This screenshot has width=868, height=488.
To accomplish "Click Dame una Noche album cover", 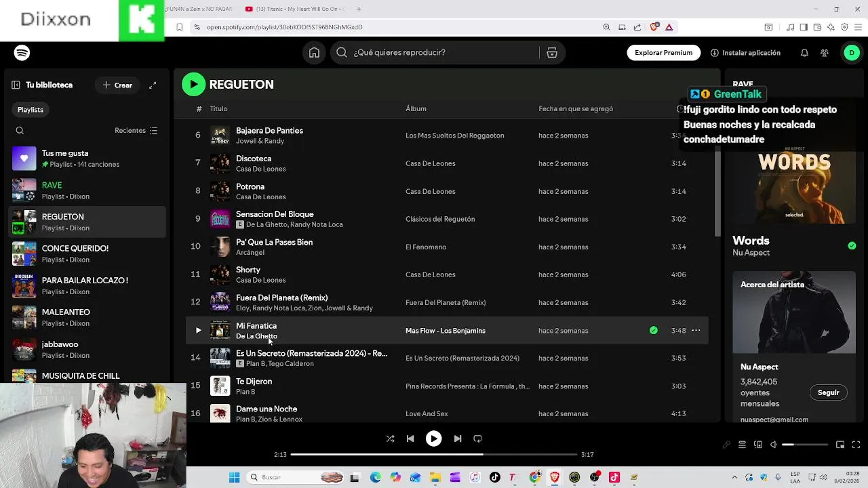I will coord(220,413).
